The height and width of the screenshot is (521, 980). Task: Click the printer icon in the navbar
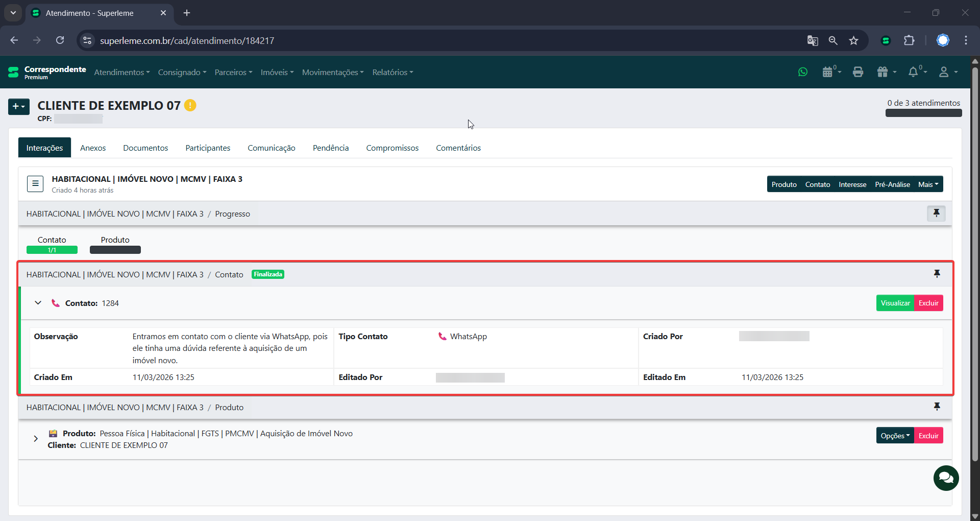point(857,72)
